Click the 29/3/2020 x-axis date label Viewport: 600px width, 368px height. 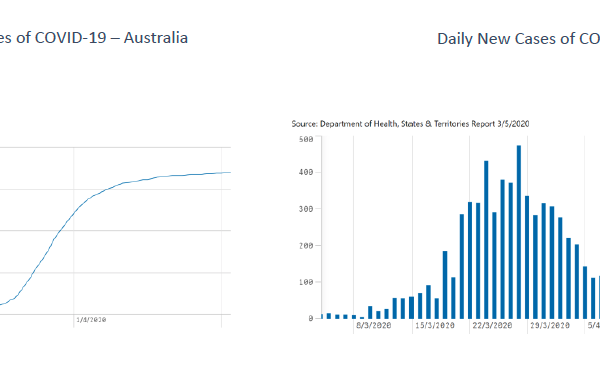click(549, 326)
